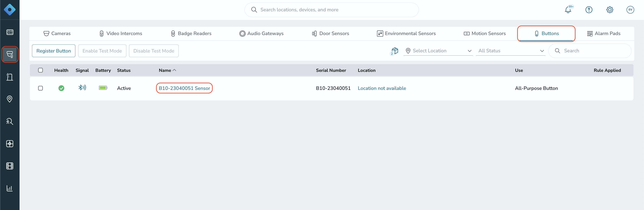Click the Use column header
This screenshot has width=644, height=210.
coord(519,71)
